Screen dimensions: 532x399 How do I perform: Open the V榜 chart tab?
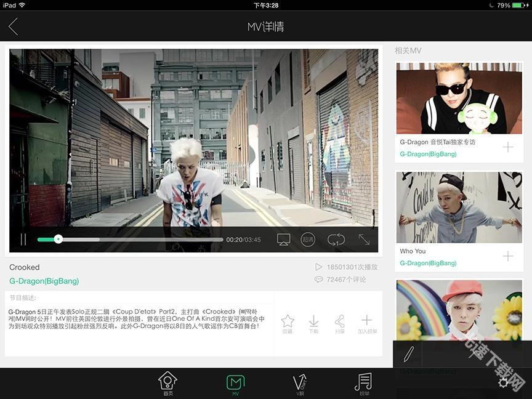click(x=300, y=383)
